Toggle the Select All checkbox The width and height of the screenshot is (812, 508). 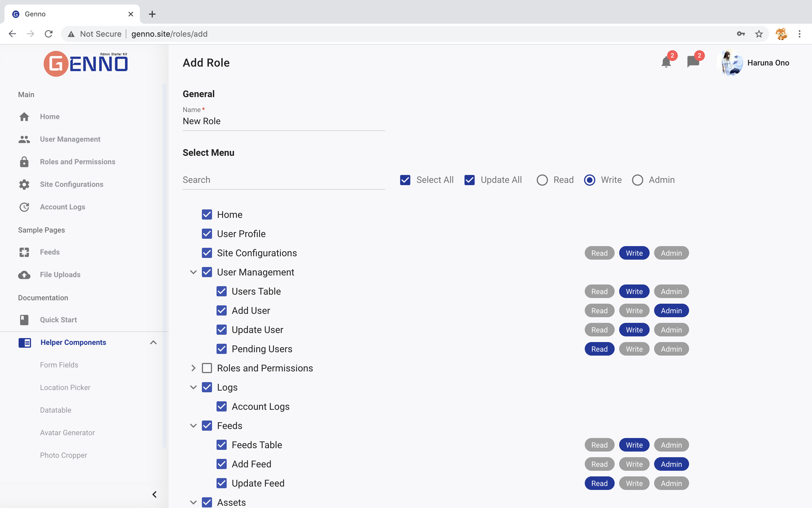click(405, 180)
